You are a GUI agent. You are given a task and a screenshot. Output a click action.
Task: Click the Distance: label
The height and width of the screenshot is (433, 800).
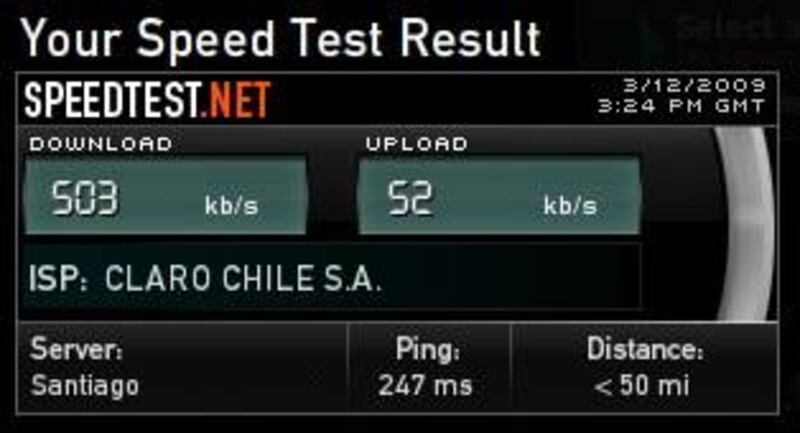coord(645,349)
